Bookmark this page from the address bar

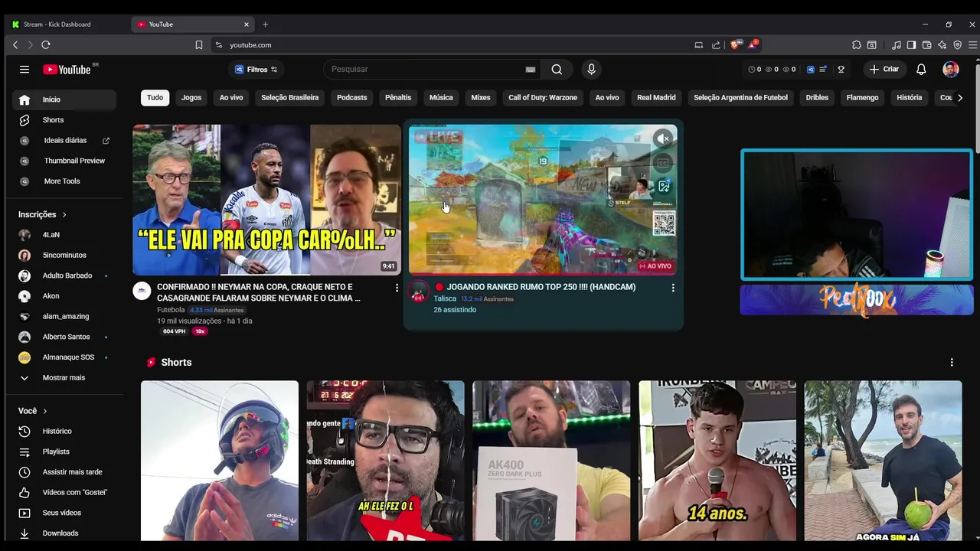coord(199,45)
